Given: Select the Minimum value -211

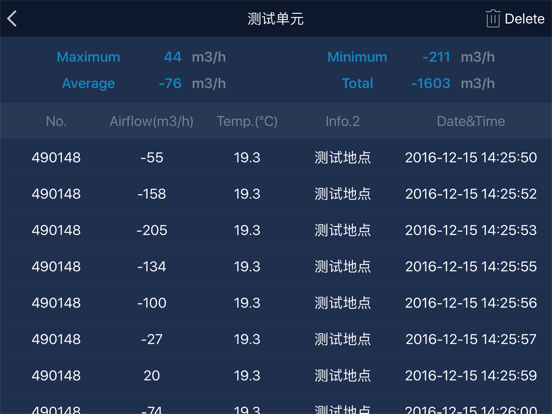Looking at the screenshot, I should [437, 57].
